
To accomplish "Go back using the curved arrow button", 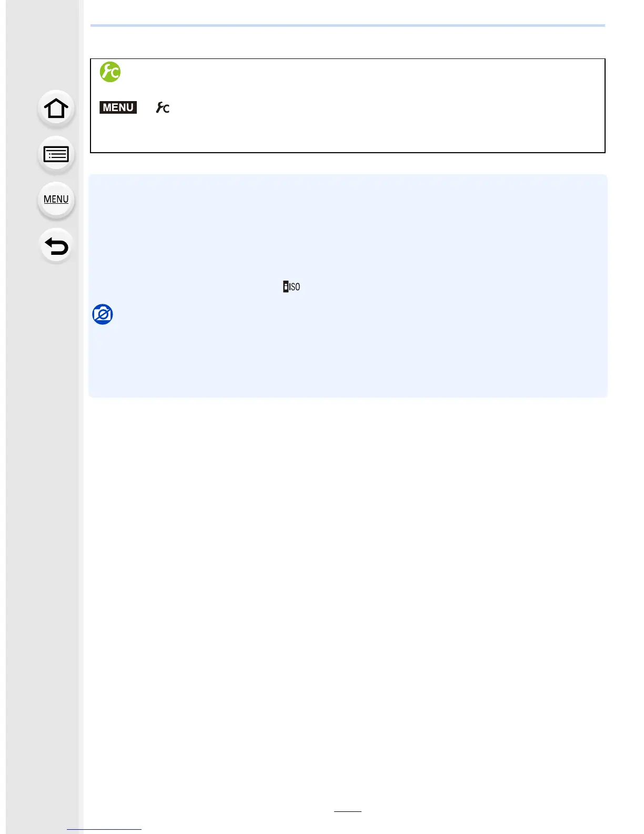I will (x=56, y=246).
